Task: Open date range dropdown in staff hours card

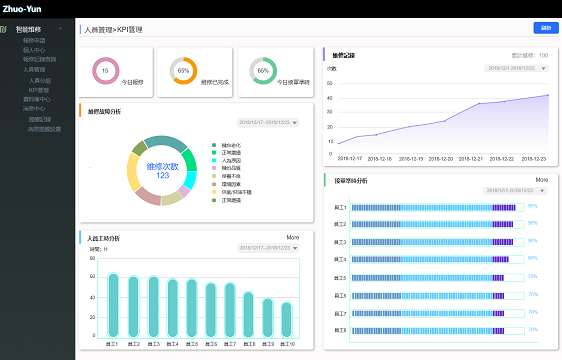Action: [x=268, y=248]
